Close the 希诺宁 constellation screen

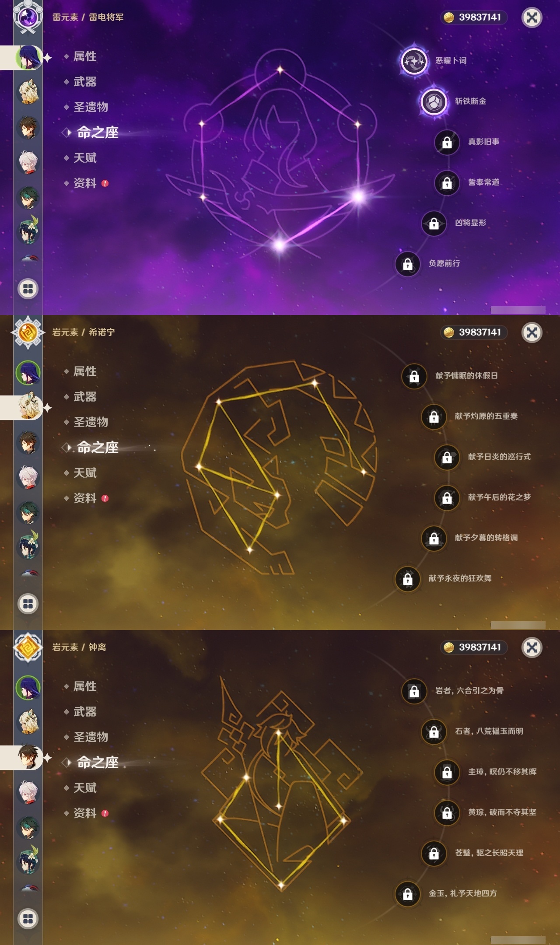coord(532,332)
